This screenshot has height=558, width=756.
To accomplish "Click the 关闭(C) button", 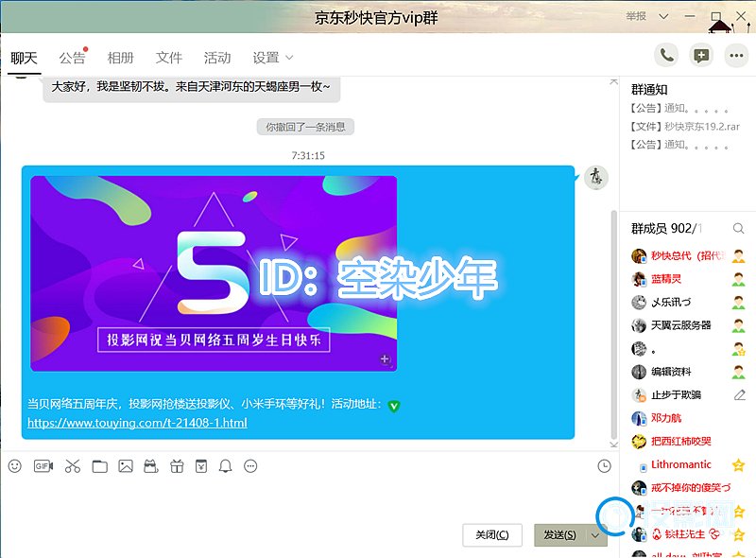I will point(492,535).
